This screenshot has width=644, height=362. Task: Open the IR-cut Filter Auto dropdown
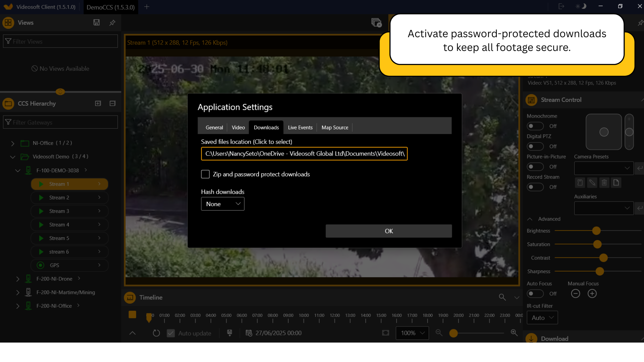pos(542,317)
